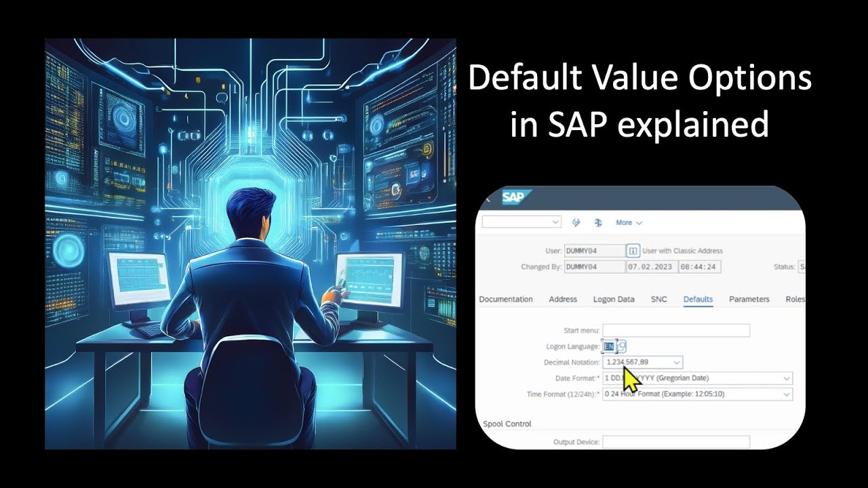Screen dimensions: 868x488
Task: Click the info icon next to User field
Action: pos(633,251)
